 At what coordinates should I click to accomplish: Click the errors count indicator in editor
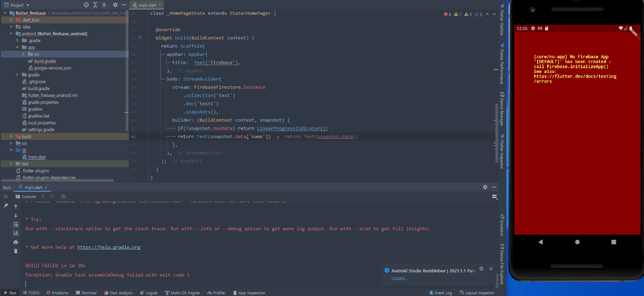(447, 14)
